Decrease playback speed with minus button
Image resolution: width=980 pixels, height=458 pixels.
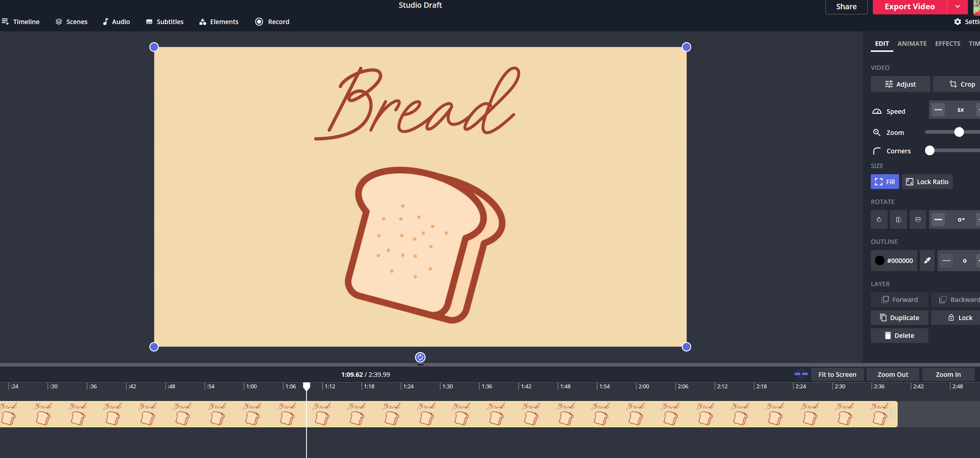click(x=938, y=110)
